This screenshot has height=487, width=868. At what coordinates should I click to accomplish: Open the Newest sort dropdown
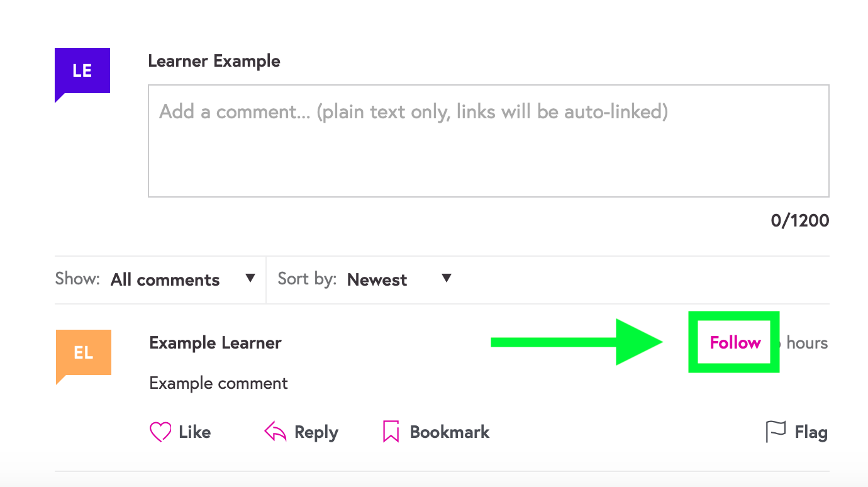(377, 279)
